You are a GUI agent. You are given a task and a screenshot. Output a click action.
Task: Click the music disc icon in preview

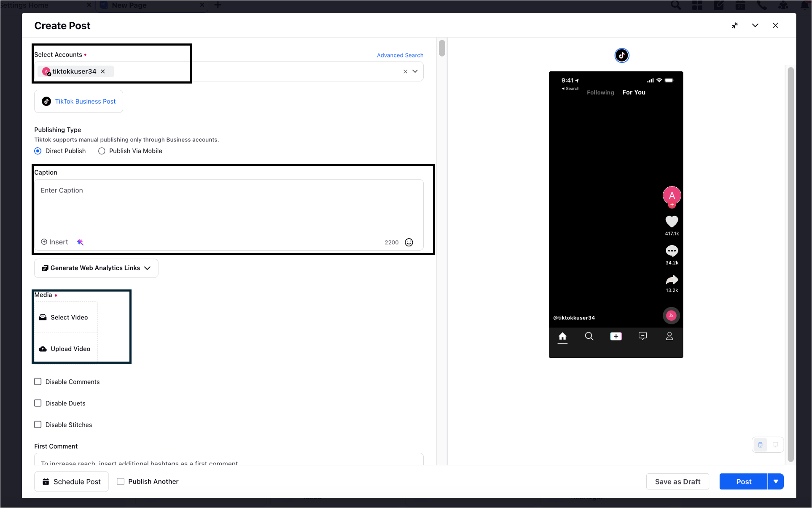[x=672, y=316]
